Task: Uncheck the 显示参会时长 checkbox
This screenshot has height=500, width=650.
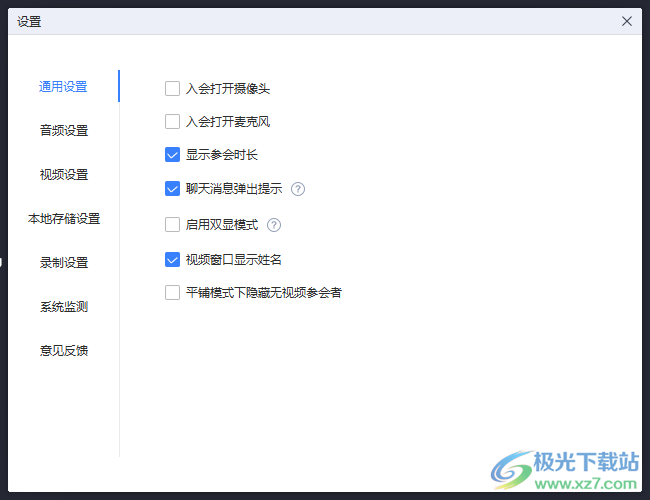Action: 172,155
